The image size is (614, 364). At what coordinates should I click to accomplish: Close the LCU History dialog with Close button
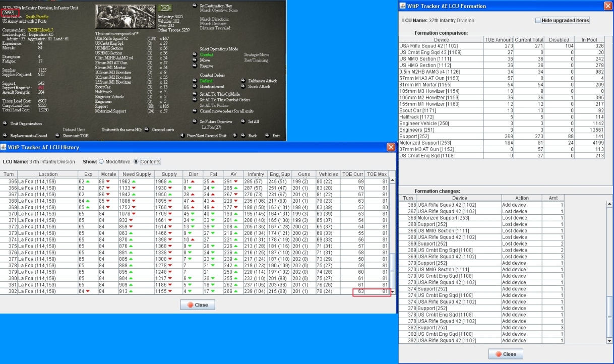click(x=198, y=305)
